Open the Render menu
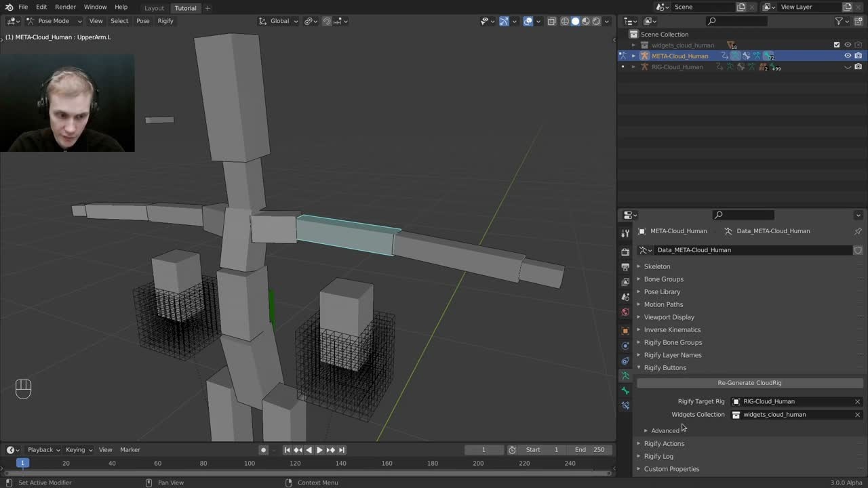868x488 pixels. [65, 7]
